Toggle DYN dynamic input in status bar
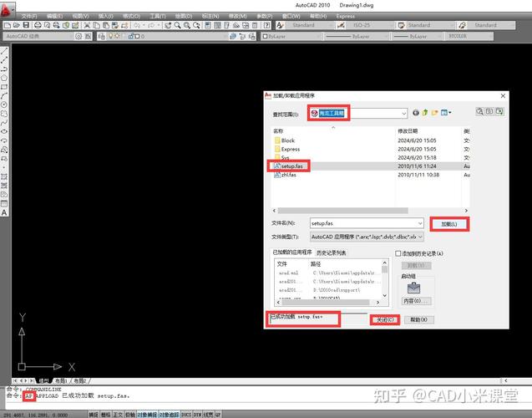The width and height of the screenshot is (532, 418). [197, 415]
